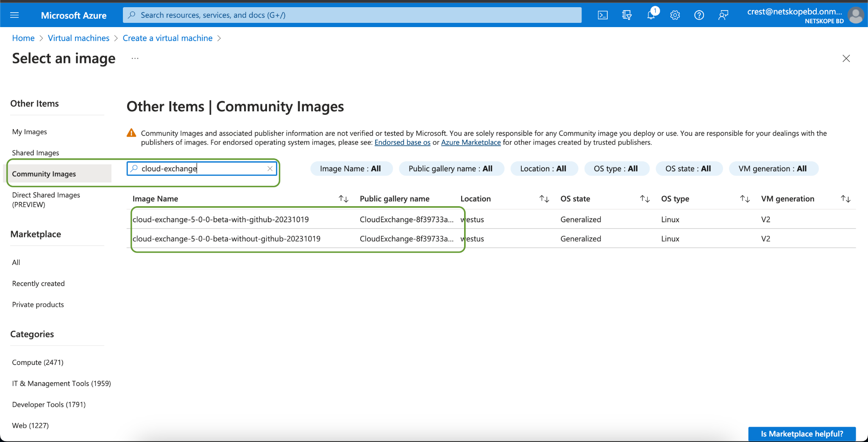This screenshot has height=442, width=868.
Task: Clear the cloud-exchange search text with X
Action: pyautogui.click(x=270, y=169)
